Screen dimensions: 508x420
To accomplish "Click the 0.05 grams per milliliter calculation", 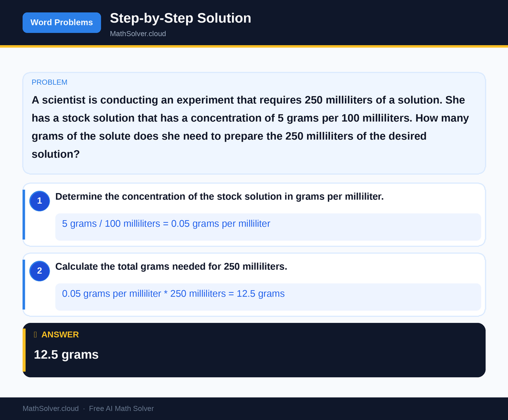I will pyautogui.click(x=173, y=294).
